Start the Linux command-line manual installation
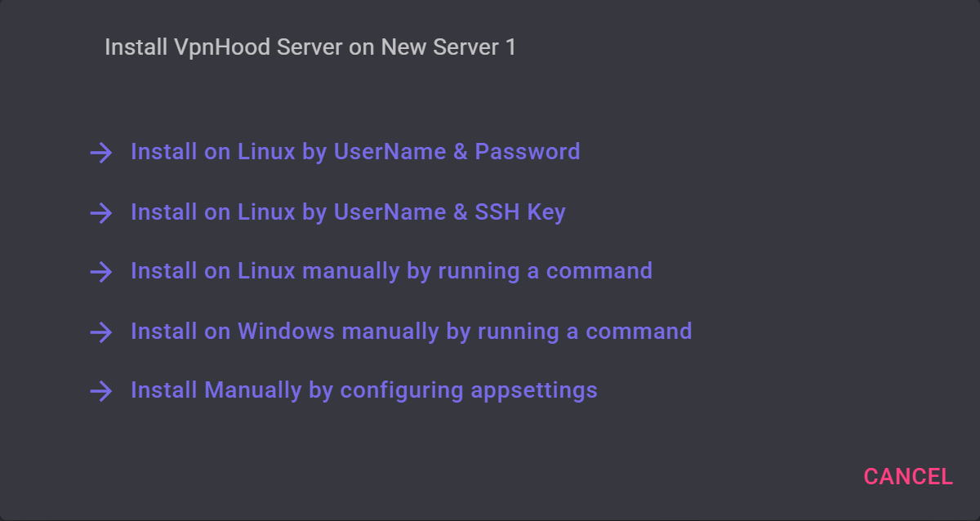This screenshot has height=521, width=980. (x=391, y=271)
